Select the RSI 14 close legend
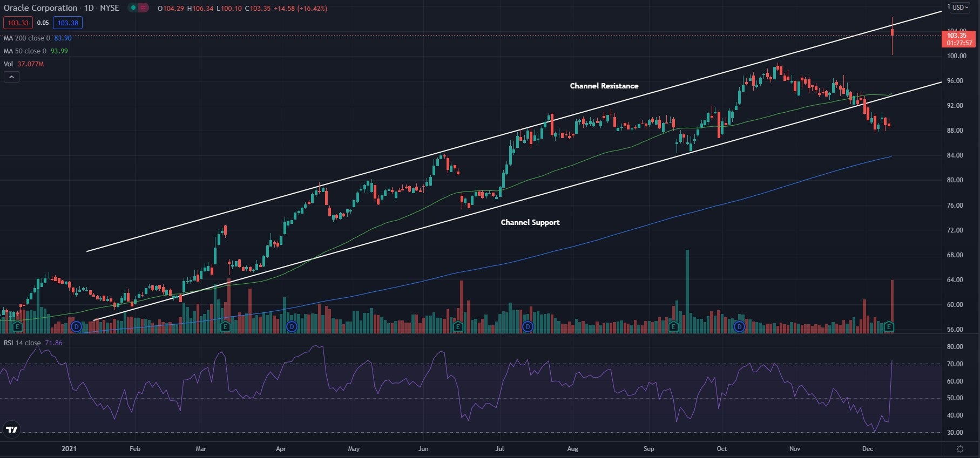The height and width of the screenshot is (458, 980). coord(22,343)
